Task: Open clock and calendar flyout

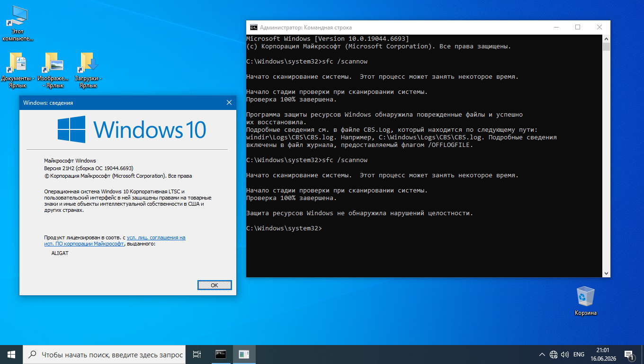Action: coord(603,354)
